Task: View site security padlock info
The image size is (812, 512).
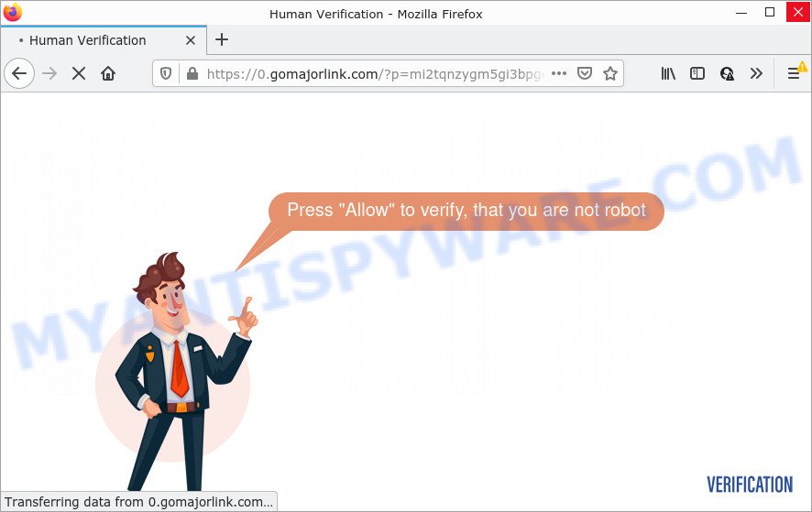Action: pyautogui.click(x=192, y=73)
